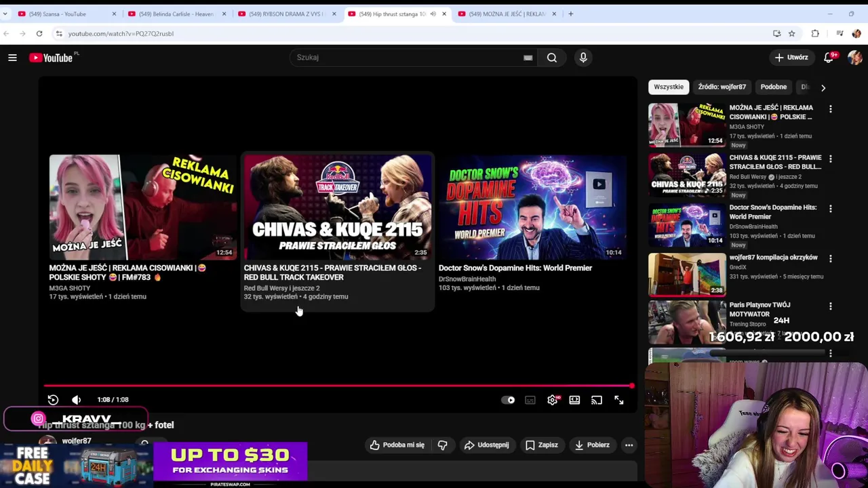Open Chrome tab search dropdown arrow
This screenshot has height=488, width=868.
click(x=5, y=14)
